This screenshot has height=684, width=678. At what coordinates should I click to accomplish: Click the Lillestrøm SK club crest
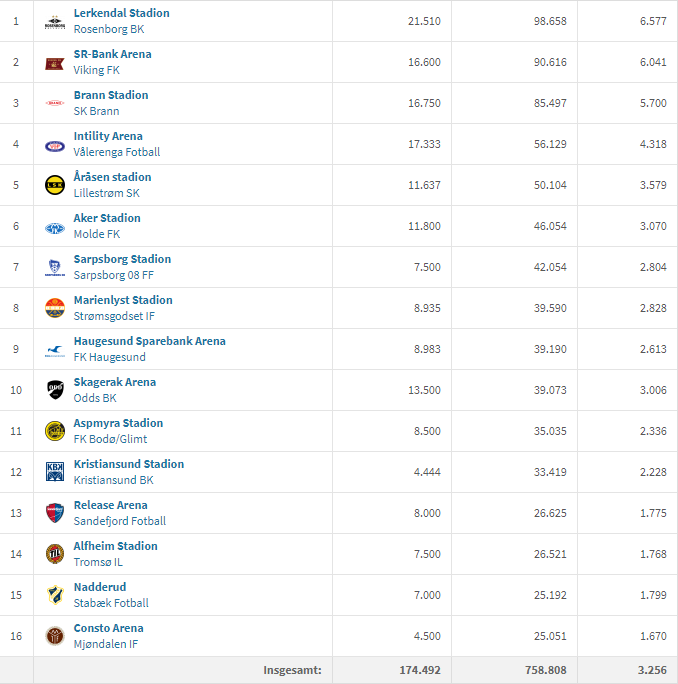point(54,185)
